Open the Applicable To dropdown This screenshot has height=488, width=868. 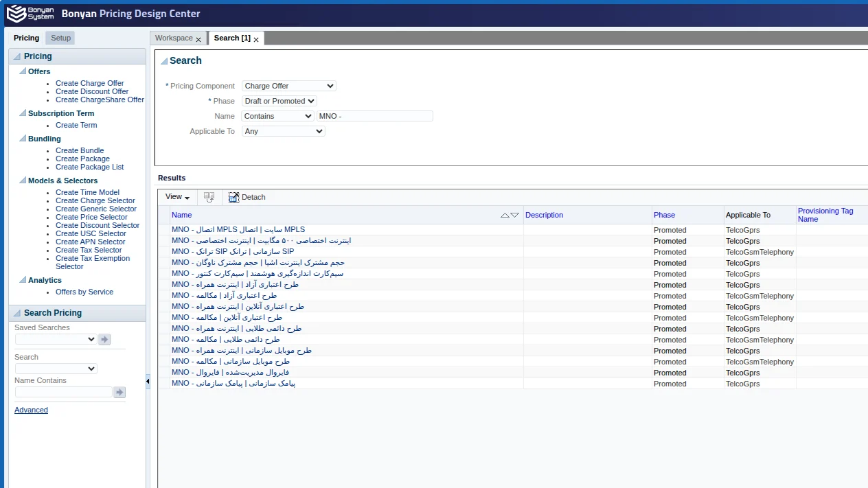point(283,131)
